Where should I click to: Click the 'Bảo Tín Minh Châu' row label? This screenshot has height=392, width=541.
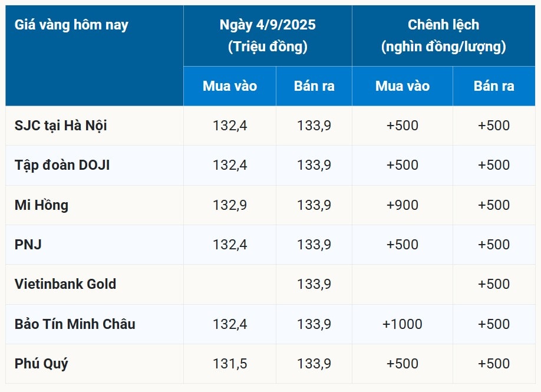pyautogui.click(x=75, y=324)
